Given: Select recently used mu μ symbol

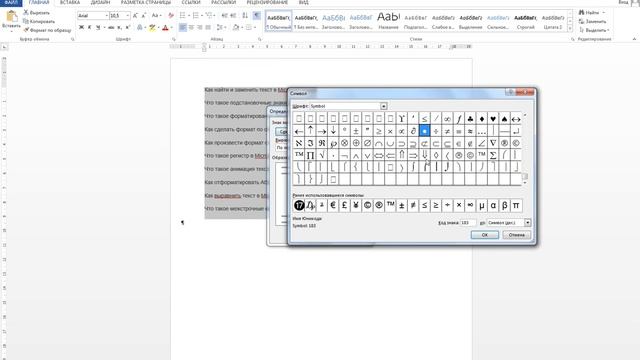Looking at the screenshot, I should coord(482,205).
